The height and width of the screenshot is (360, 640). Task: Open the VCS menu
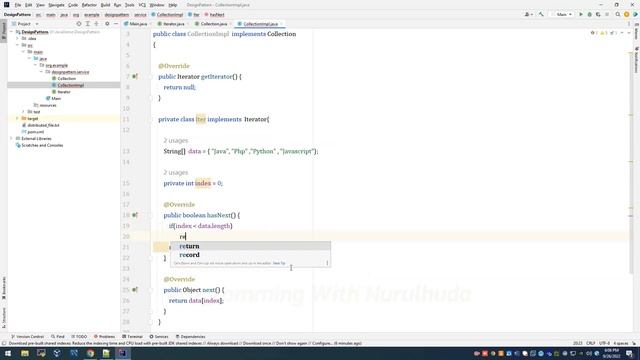point(142,5)
